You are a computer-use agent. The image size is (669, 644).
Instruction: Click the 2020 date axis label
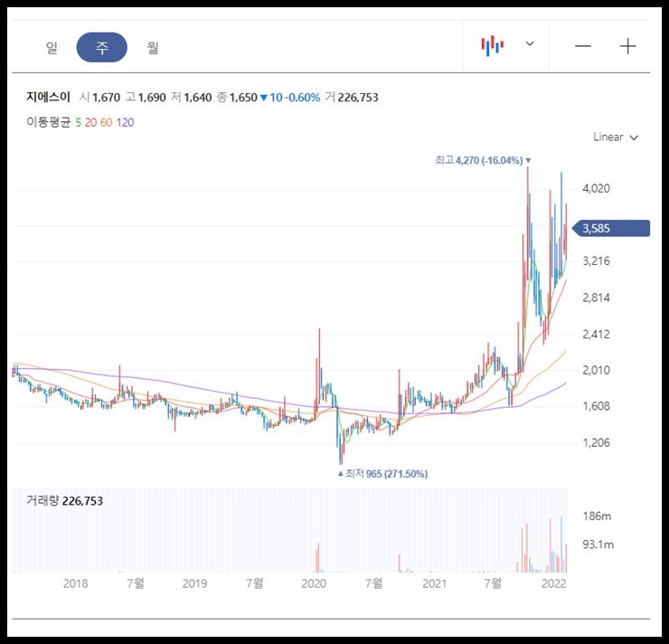tap(314, 583)
